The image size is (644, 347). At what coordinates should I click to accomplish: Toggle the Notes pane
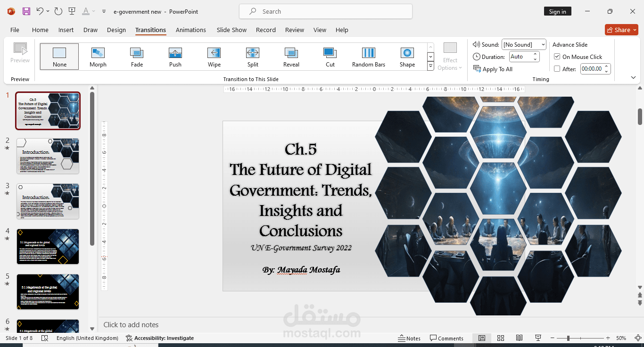409,338
